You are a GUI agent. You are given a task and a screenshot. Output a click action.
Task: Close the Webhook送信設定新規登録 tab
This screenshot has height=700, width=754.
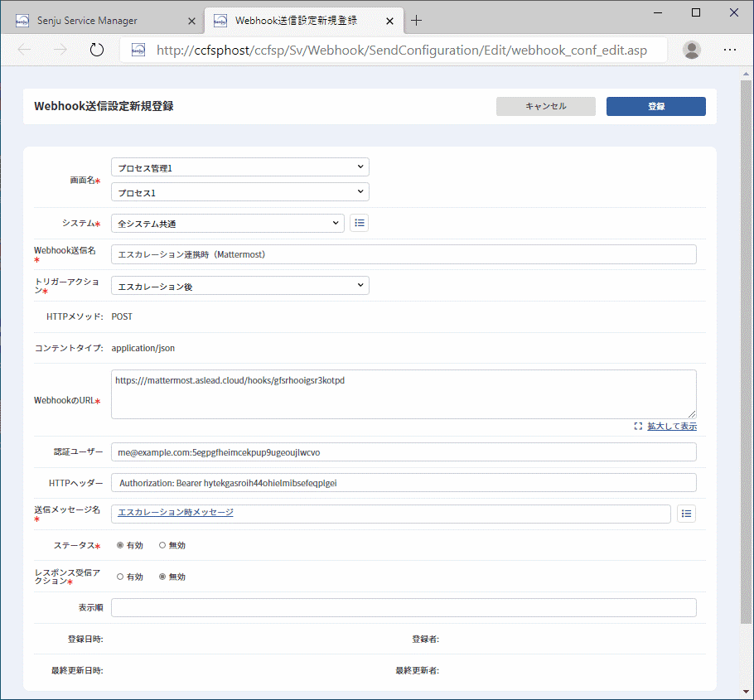(x=390, y=21)
